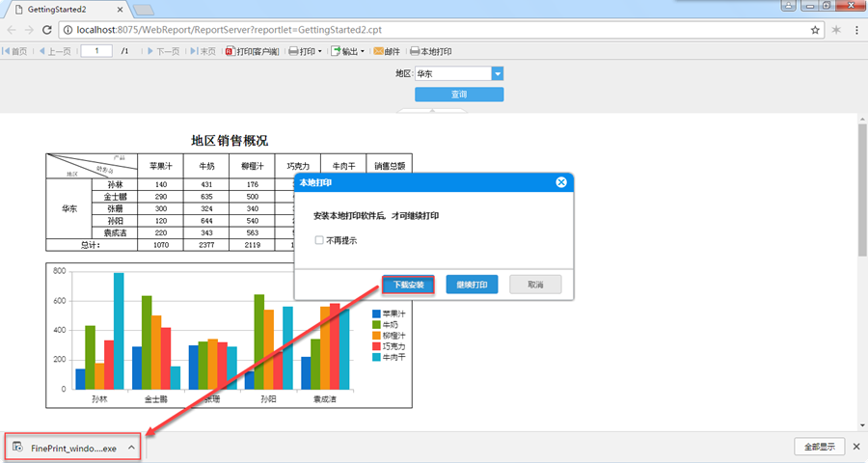Click the Chrome user profile icon
Image resolution: width=868 pixels, height=463 pixels.
788,5
